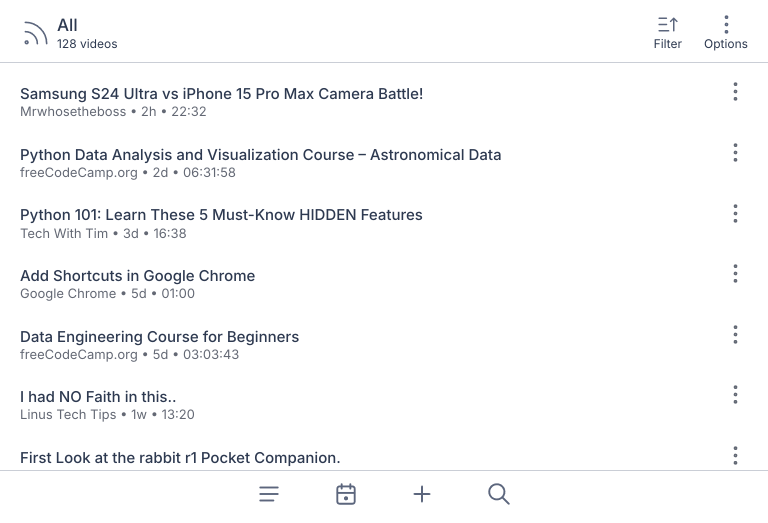Open three-dot menu for Data Engineering Course
This screenshot has height=523, width=768.
coord(735,335)
